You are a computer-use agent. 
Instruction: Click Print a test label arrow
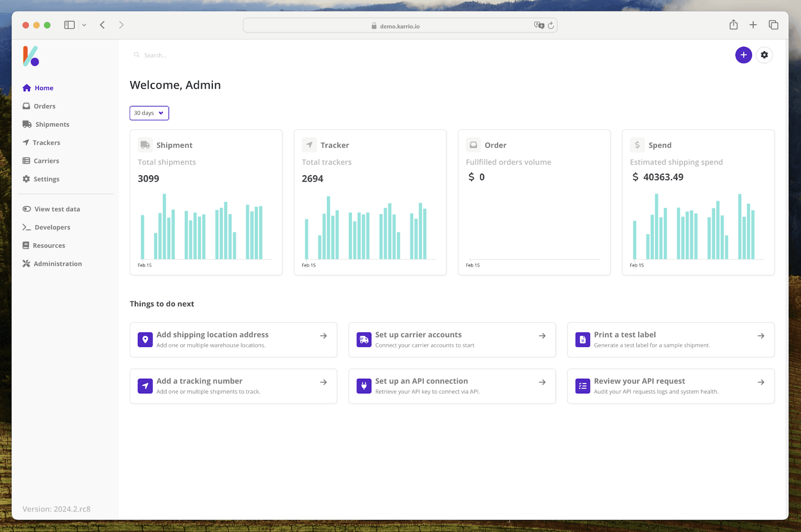click(760, 336)
